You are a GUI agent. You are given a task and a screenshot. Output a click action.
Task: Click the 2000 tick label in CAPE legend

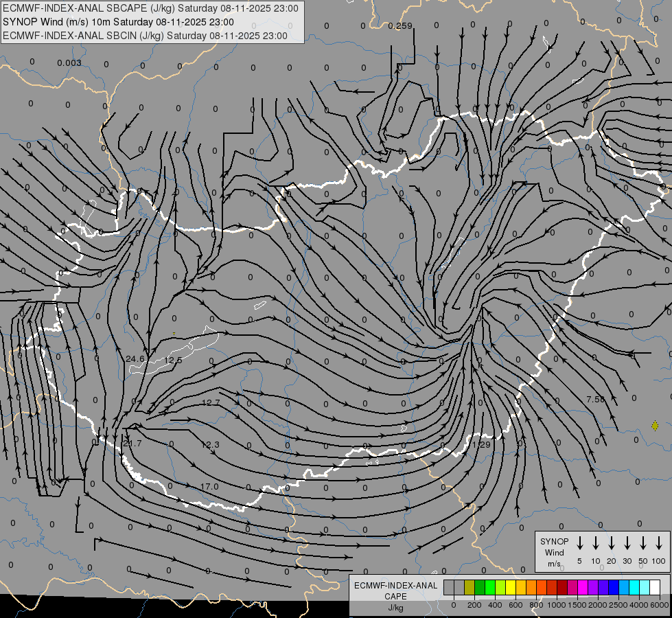[x=598, y=605]
